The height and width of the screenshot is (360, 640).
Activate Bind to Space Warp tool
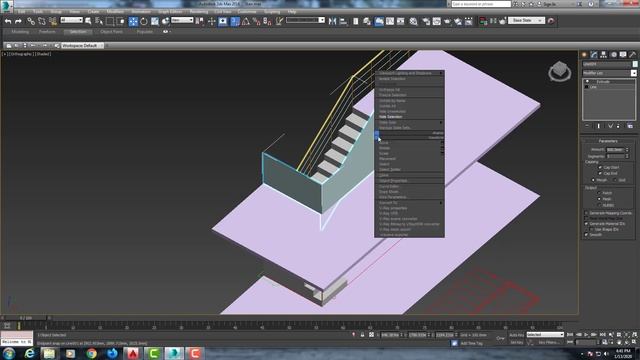click(53, 21)
